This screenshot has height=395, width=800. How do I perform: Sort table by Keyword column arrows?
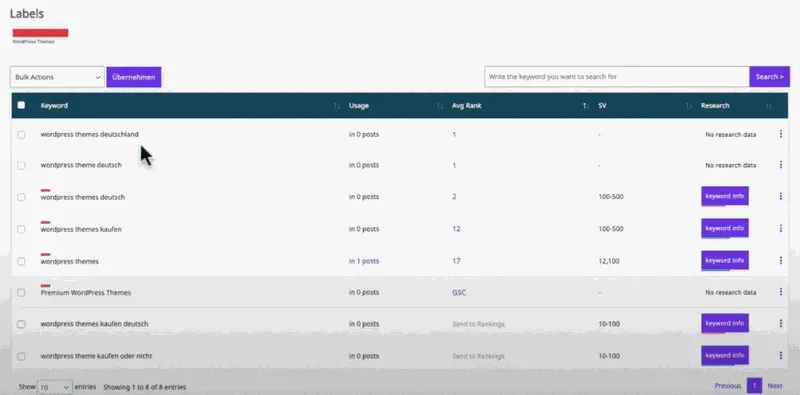pos(336,106)
